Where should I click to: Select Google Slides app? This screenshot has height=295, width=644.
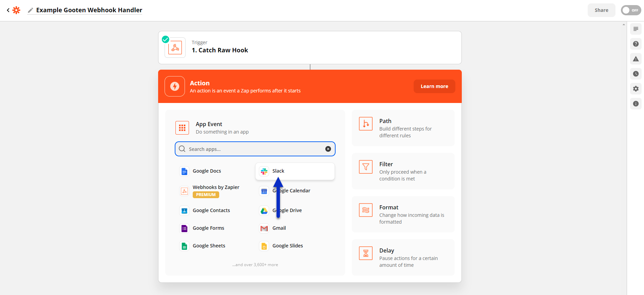click(295, 246)
